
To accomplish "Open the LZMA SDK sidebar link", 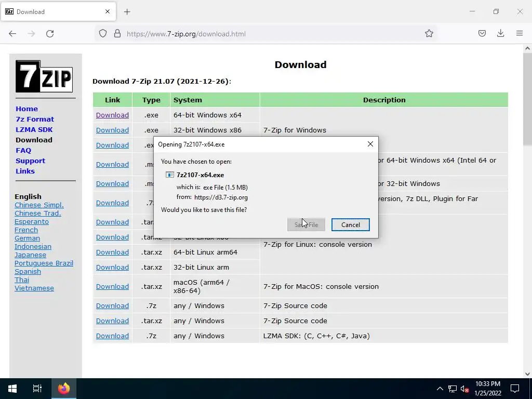I will (x=34, y=129).
